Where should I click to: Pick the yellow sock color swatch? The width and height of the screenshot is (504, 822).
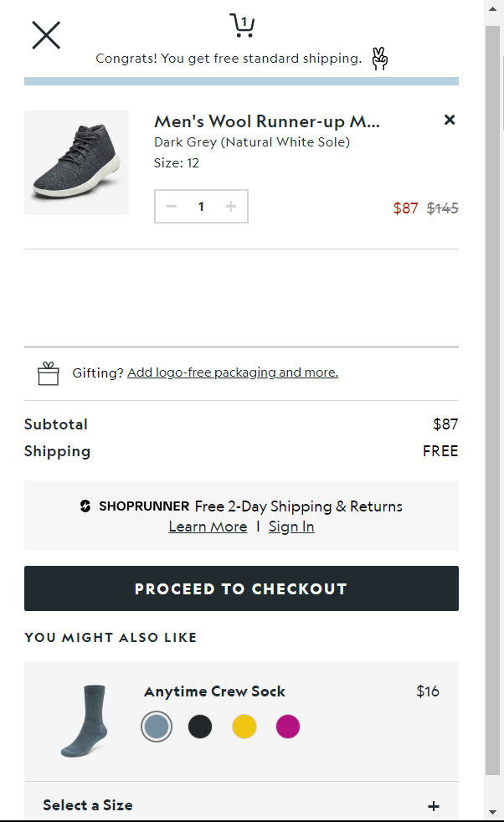(x=244, y=727)
